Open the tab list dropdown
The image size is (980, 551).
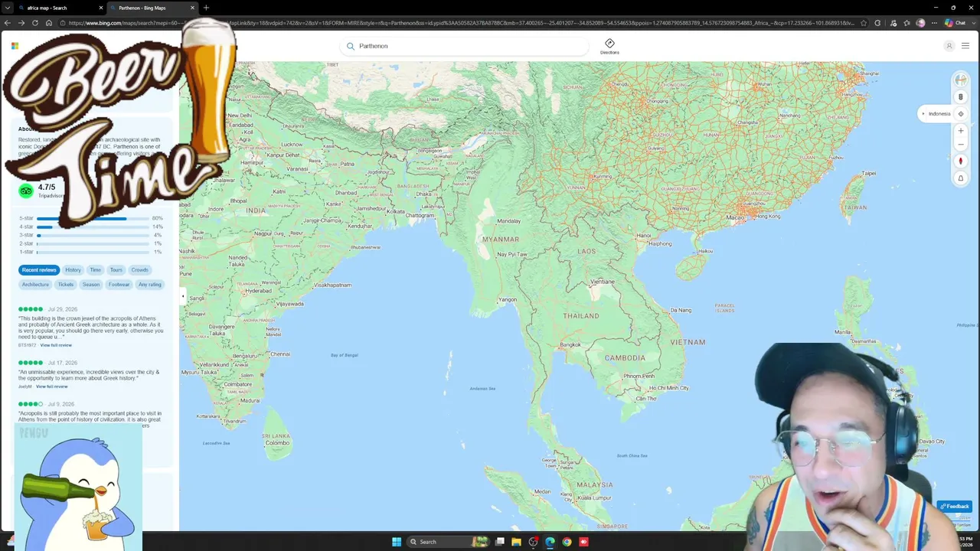(x=7, y=8)
